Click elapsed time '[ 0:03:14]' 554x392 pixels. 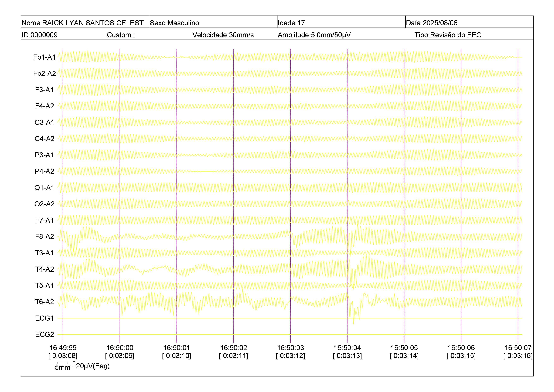pos(404,356)
